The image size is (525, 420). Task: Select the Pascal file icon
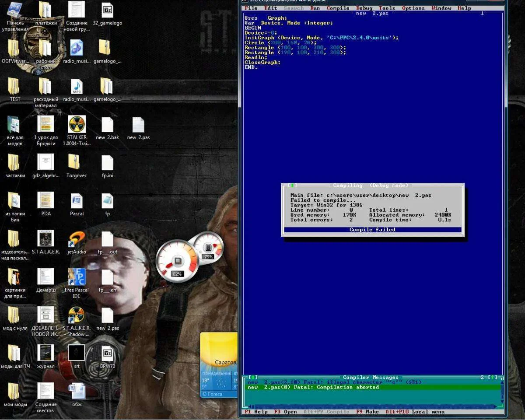pyautogui.click(x=77, y=204)
